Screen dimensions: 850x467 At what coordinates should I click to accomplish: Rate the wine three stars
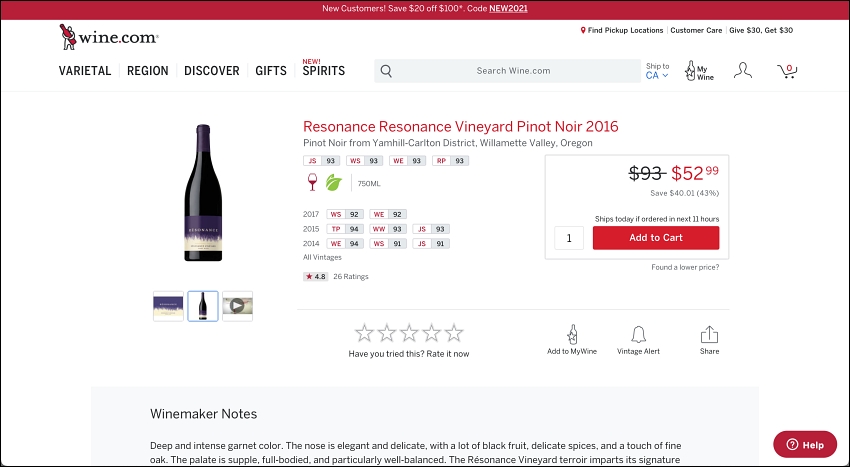pyautogui.click(x=409, y=332)
